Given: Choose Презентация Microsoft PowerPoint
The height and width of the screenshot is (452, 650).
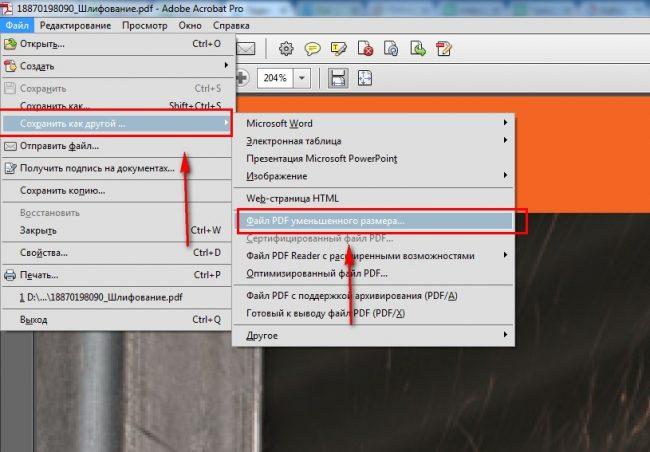Looking at the screenshot, I should tap(374, 158).
